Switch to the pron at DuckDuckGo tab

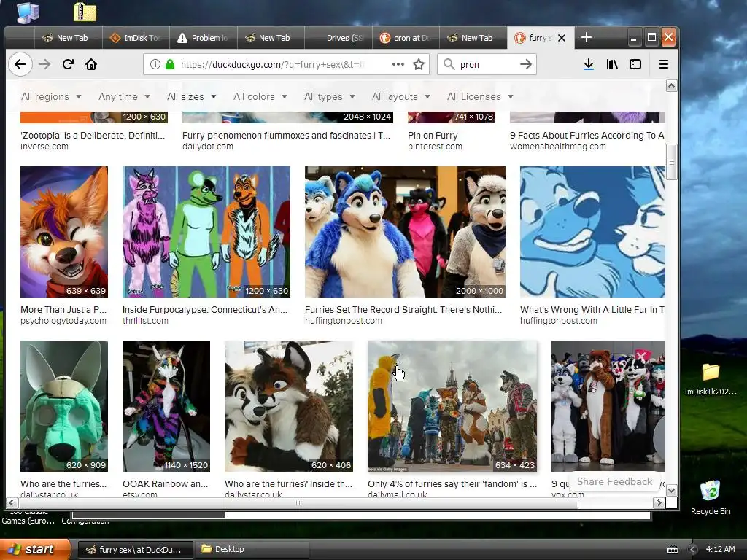pyautogui.click(x=406, y=38)
